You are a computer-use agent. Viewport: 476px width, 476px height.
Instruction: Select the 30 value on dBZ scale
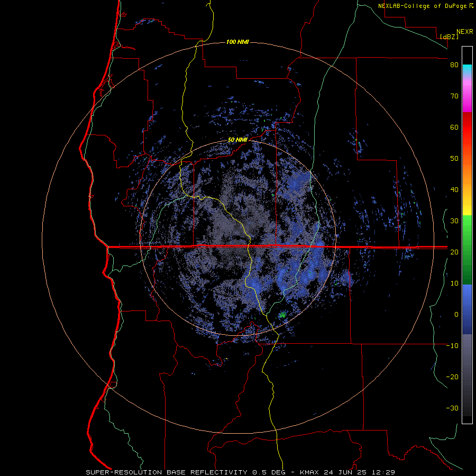coord(454,221)
